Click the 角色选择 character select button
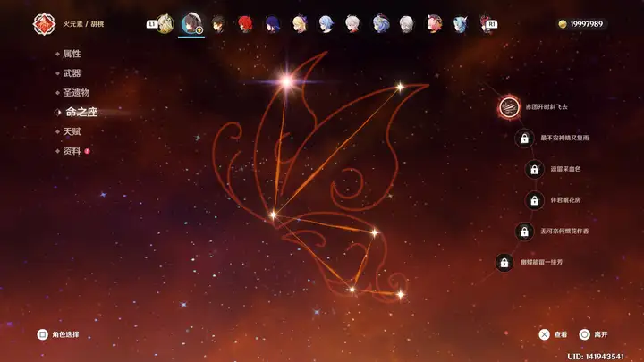 [58, 334]
